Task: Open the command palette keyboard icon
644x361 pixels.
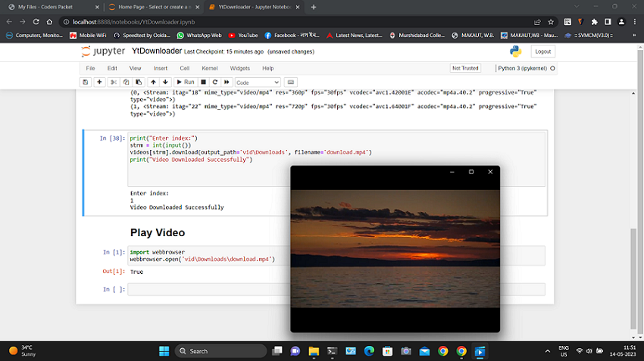Action: coord(291,82)
